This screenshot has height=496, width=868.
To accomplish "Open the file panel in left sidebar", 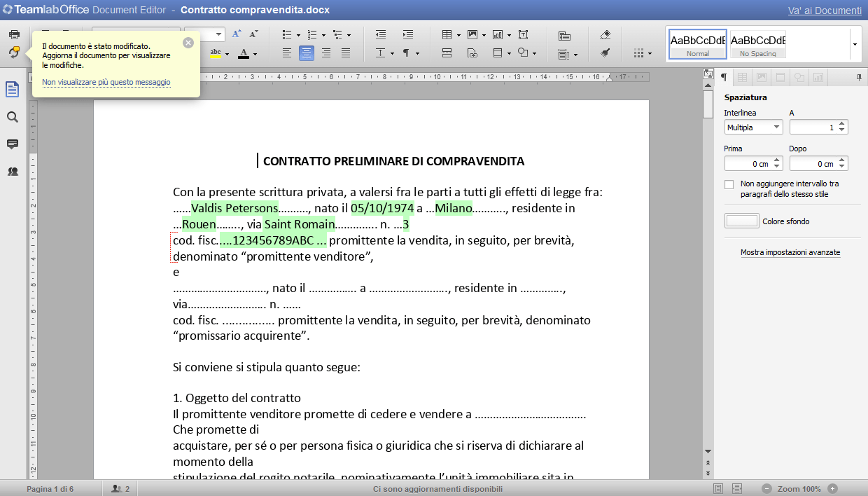I will coord(13,89).
